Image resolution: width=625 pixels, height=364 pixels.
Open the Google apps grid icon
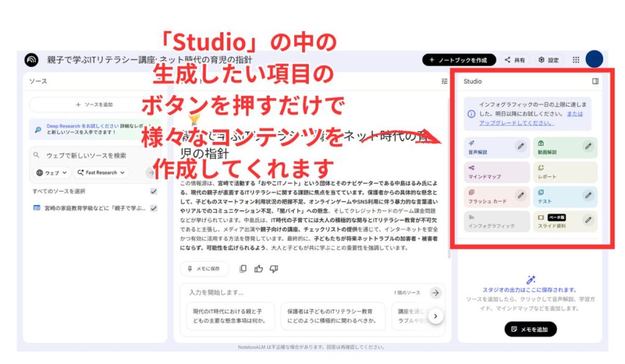576,60
